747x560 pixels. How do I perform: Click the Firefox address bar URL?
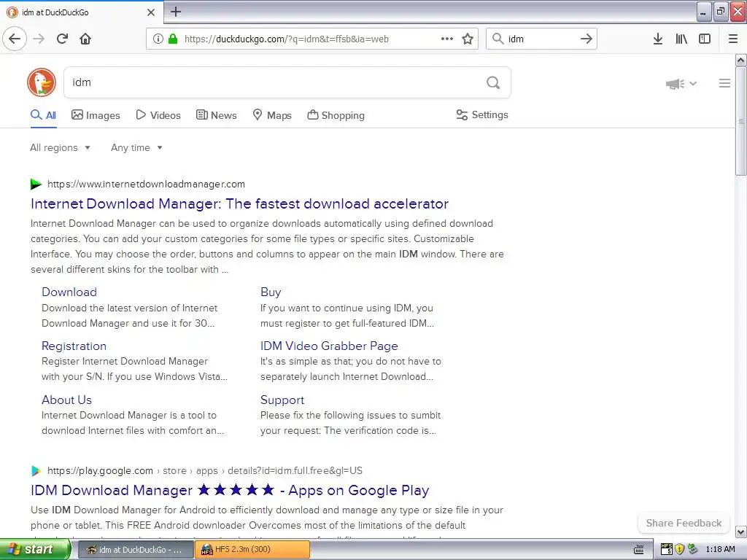point(286,39)
